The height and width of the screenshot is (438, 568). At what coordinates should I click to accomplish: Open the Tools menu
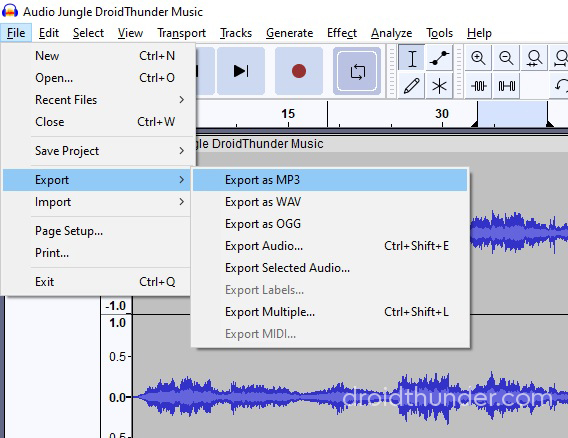(x=439, y=33)
